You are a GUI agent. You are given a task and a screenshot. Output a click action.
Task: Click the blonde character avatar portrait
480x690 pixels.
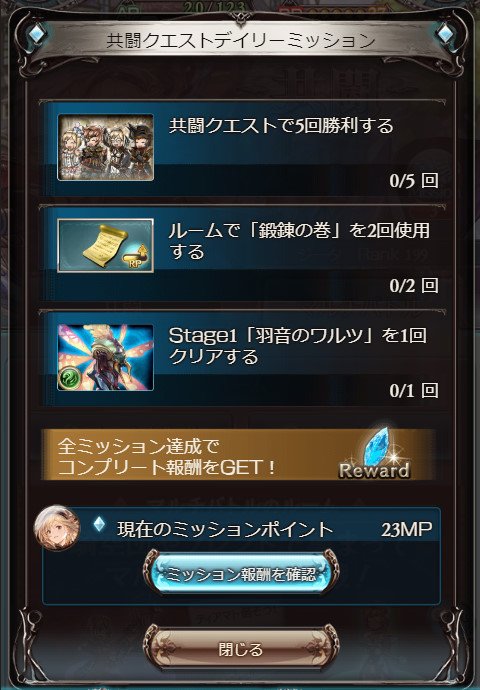(57, 528)
